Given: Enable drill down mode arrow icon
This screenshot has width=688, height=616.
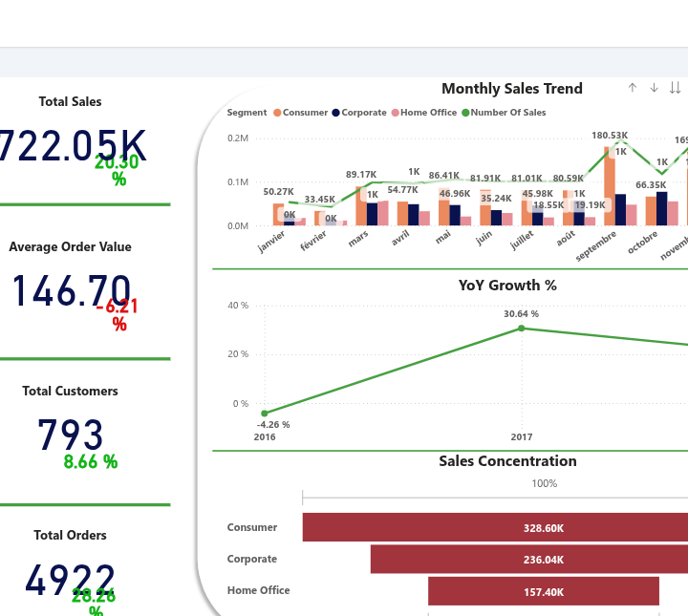Looking at the screenshot, I should click(x=654, y=88).
